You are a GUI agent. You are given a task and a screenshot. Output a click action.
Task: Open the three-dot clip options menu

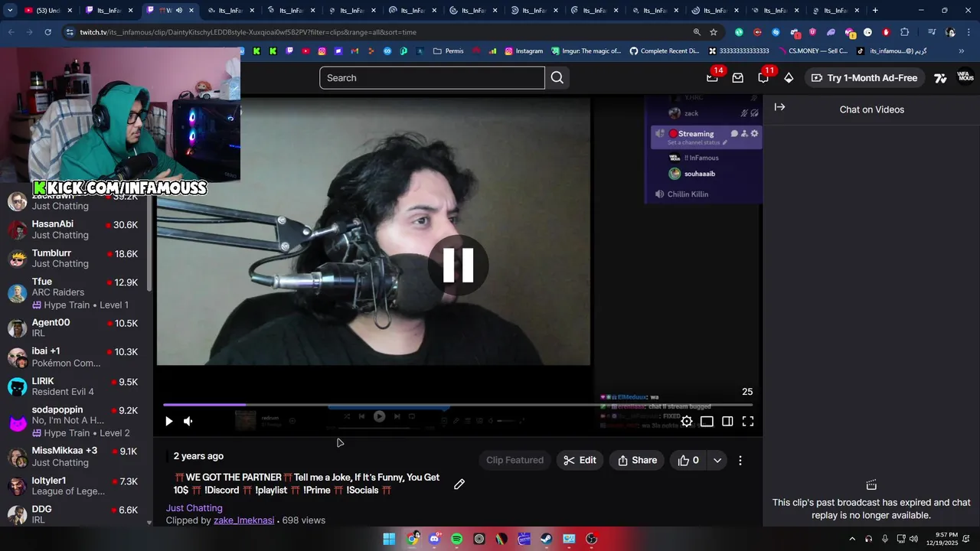click(740, 460)
